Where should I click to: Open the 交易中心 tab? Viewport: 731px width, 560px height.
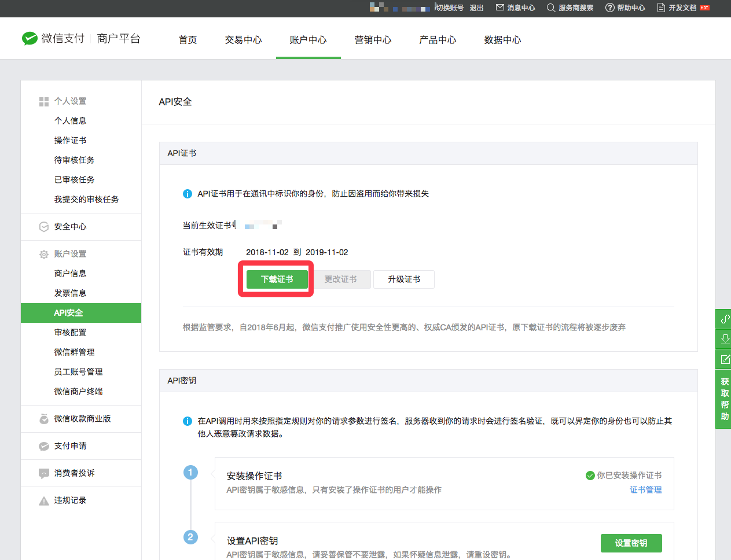(x=244, y=40)
